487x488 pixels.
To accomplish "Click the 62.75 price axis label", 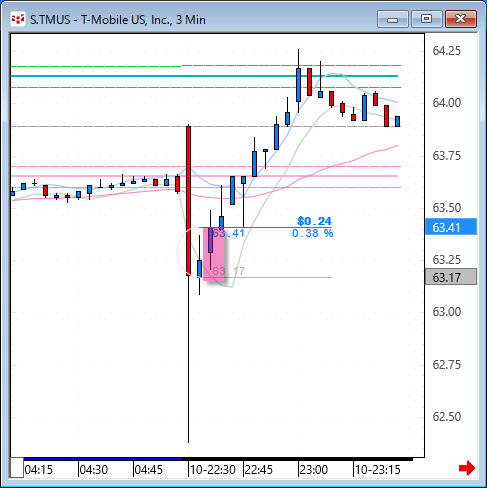I will [x=446, y=364].
